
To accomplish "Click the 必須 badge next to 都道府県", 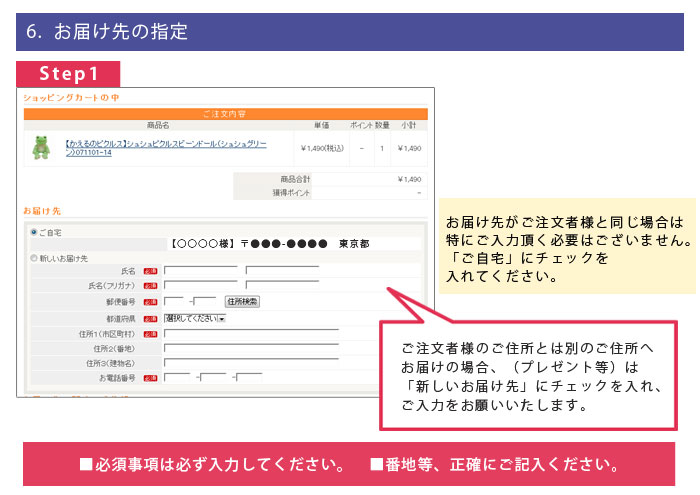I will (151, 319).
